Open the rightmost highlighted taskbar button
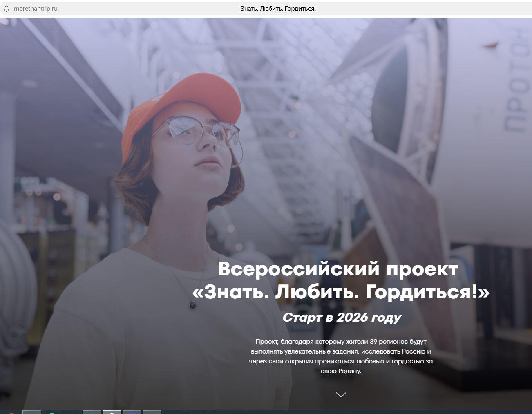Screen dimensions: 532x414 coord(152,412)
